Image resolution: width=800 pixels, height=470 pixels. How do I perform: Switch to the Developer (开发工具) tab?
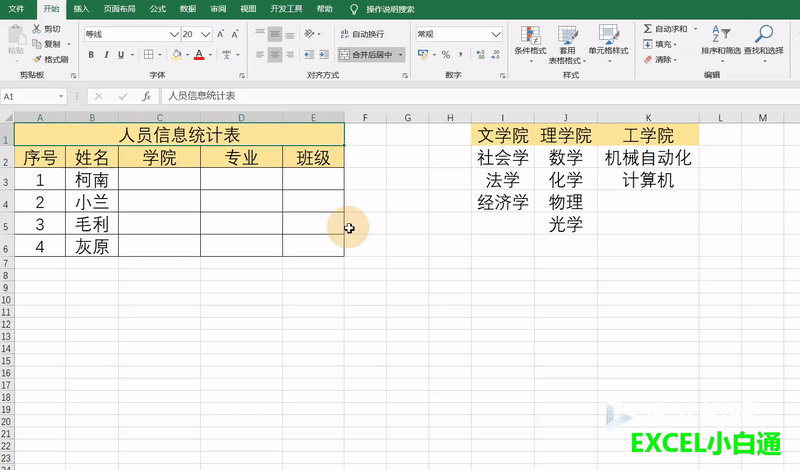click(x=286, y=9)
